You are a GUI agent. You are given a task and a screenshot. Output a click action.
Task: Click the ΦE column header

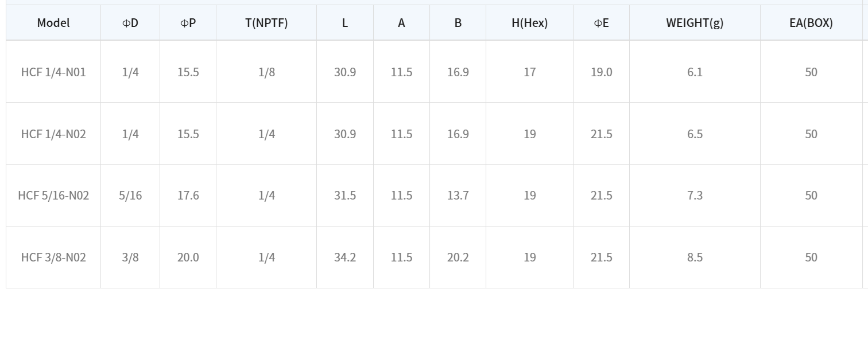tap(601, 23)
